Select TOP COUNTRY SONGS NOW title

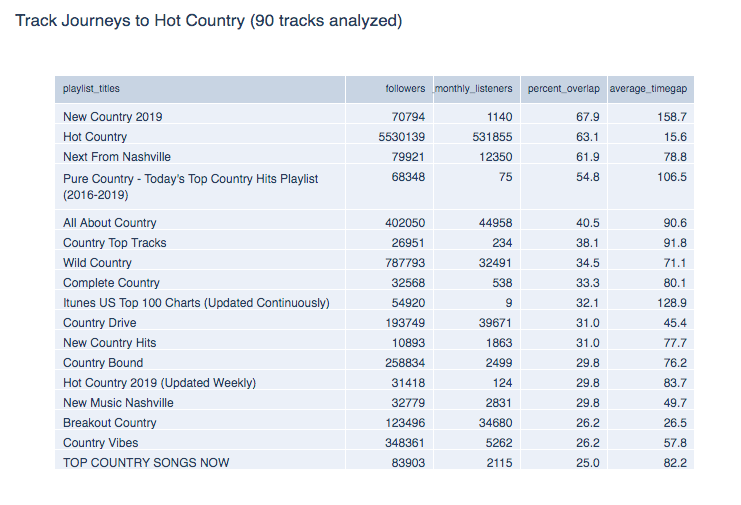pyautogui.click(x=146, y=462)
